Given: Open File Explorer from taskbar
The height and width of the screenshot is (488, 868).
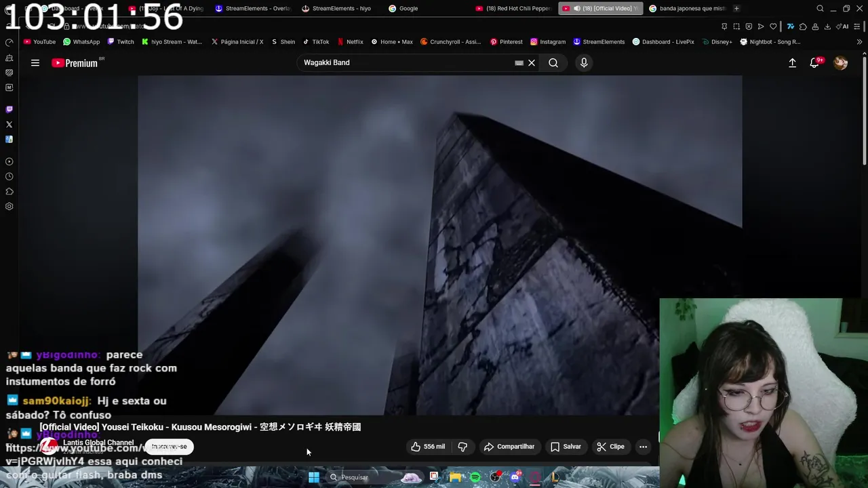Looking at the screenshot, I should coord(455,477).
